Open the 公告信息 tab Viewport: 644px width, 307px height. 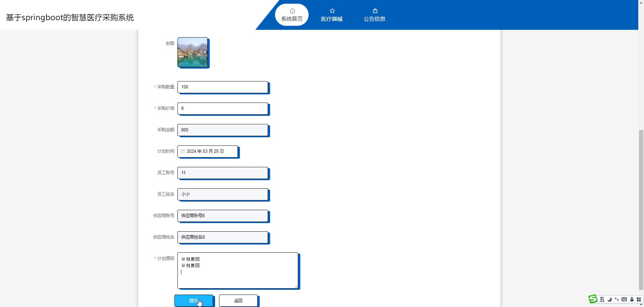(x=375, y=15)
